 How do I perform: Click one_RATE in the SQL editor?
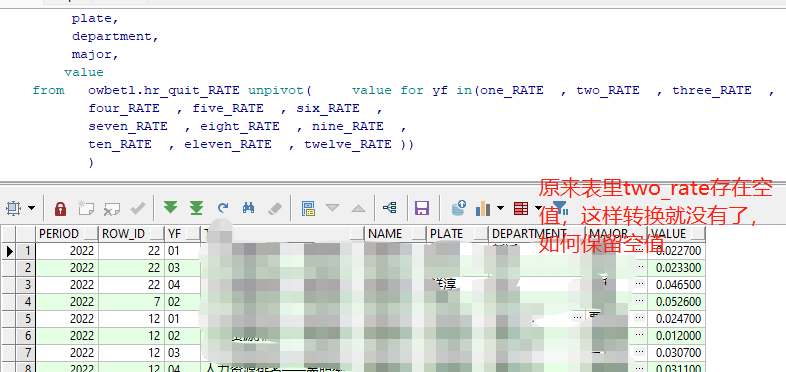(512, 90)
